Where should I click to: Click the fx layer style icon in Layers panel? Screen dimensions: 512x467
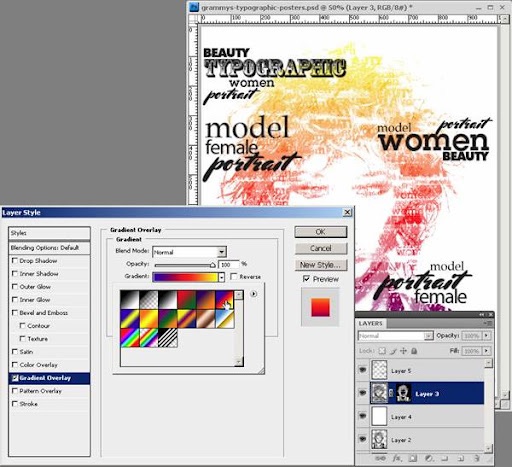[397, 459]
